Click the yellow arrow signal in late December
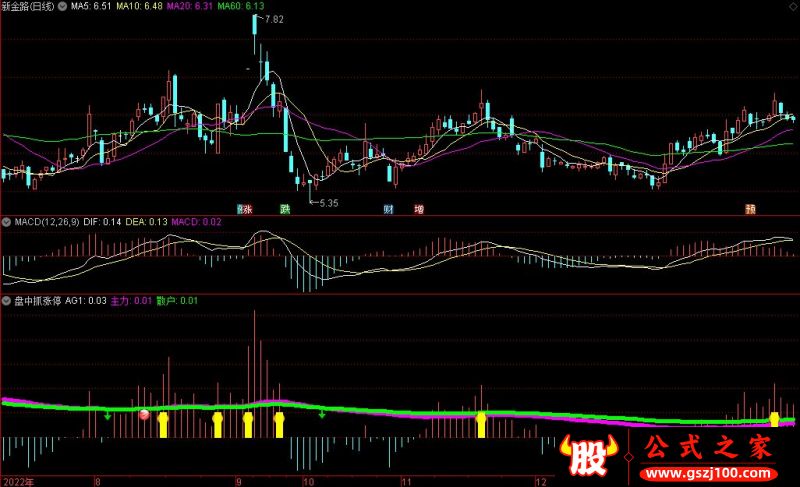The image size is (800, 487). click(x=774, y=419)
